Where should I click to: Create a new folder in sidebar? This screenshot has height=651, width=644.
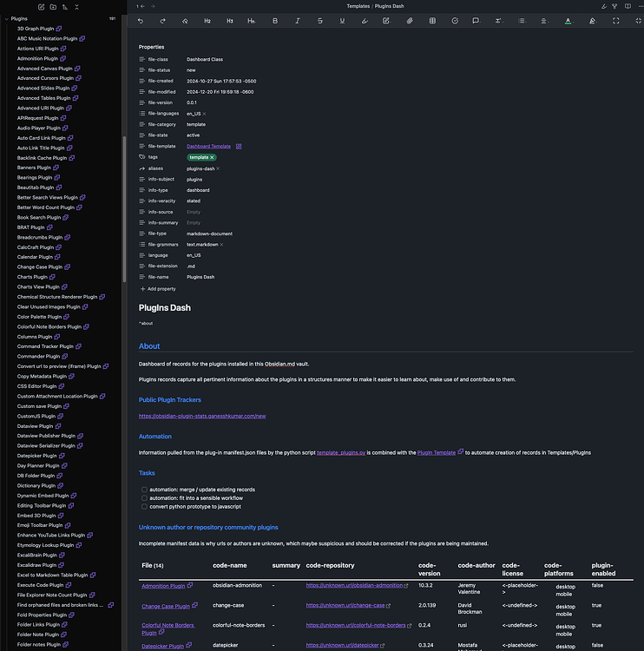53,7
